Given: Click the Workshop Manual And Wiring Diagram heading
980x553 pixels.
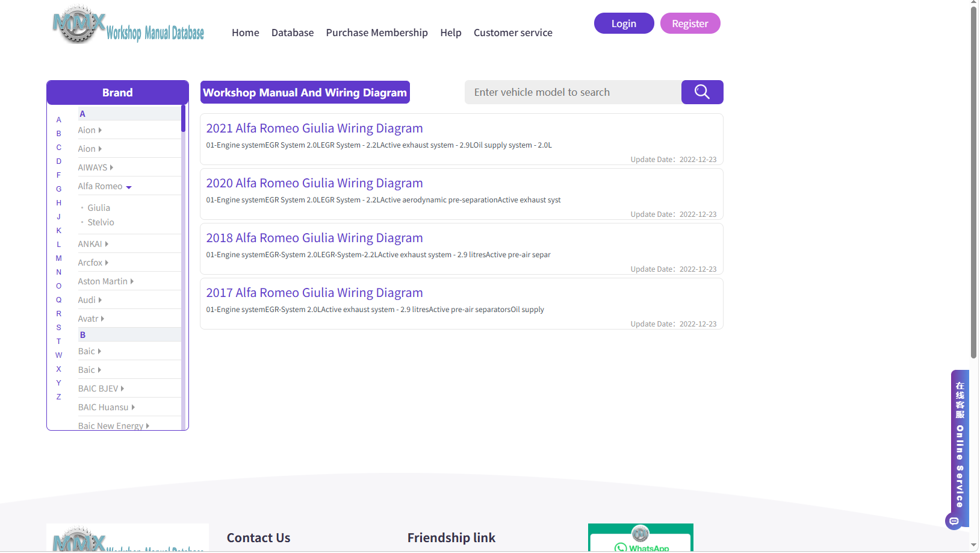Looking at the screenshot, I should [305, 92].
